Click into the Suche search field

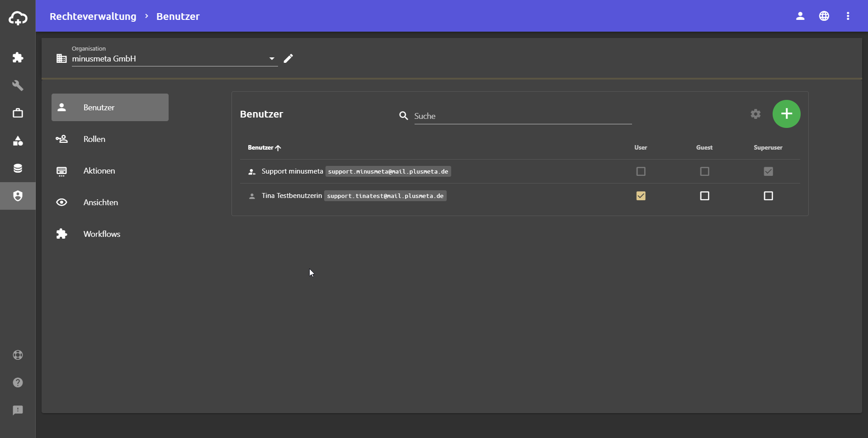click(x=523, y=116)
